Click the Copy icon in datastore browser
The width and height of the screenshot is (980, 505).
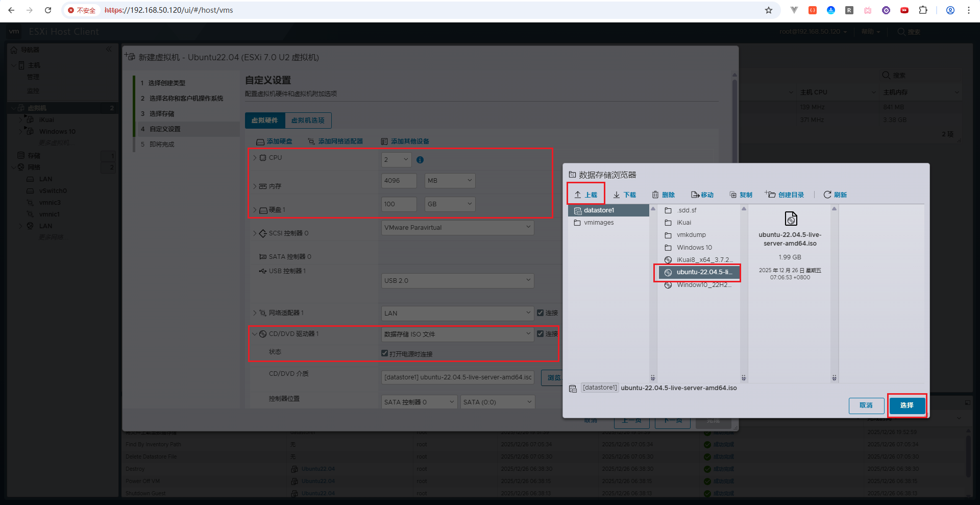[x=733, y=195]
